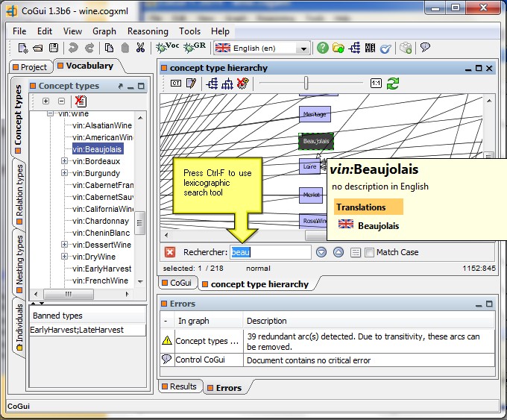Click the red-cross document icon in Concept types
Viewport: 507px width, 420px height.
point(81,101)
